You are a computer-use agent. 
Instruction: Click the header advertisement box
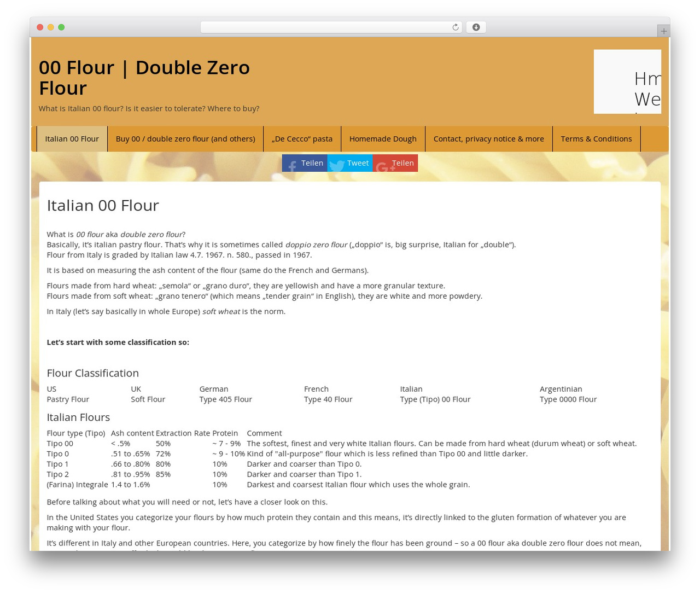coord(627,82)
